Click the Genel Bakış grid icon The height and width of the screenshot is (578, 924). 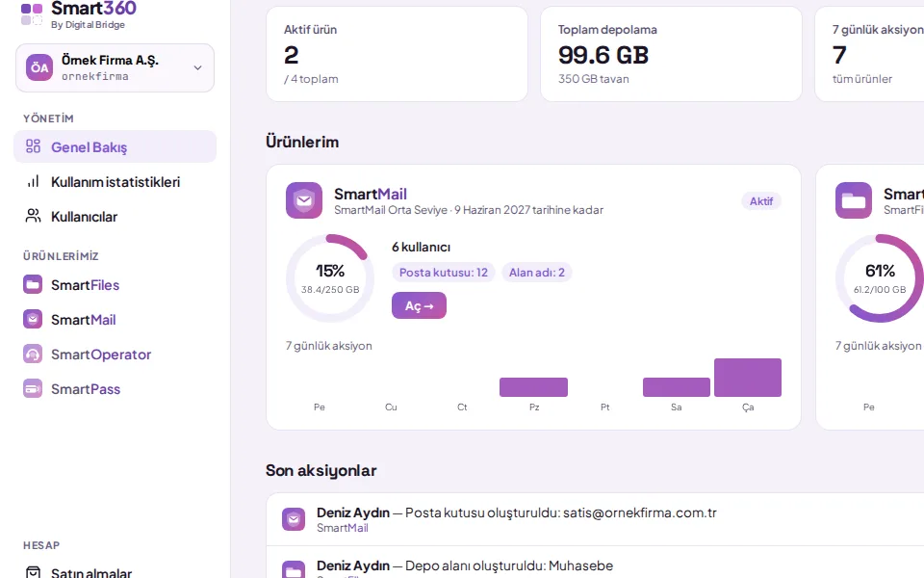33,146
